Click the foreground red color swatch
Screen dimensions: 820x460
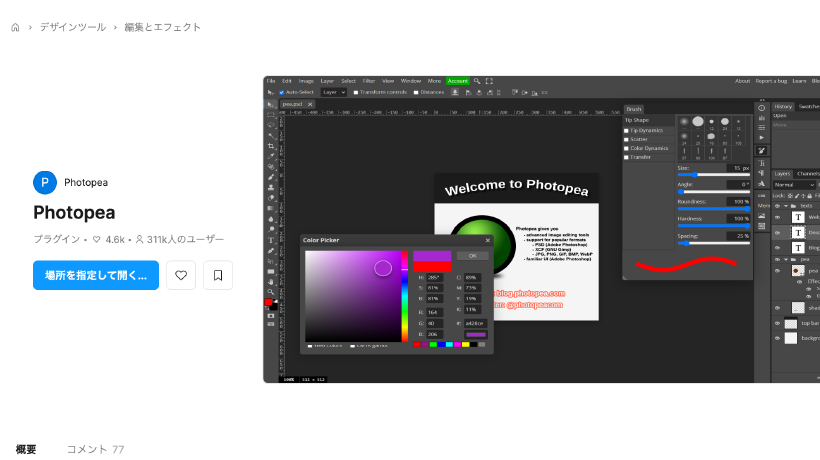point(268,302)
